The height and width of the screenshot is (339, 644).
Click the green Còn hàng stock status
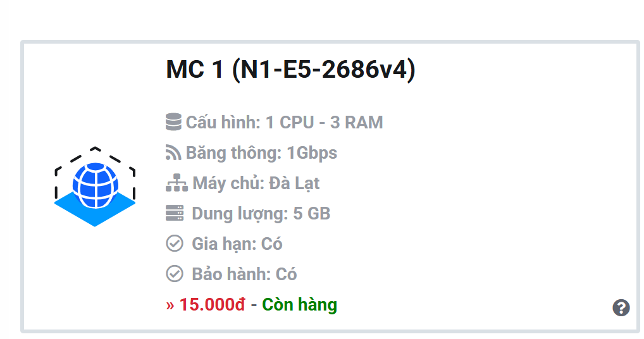point(299,305)
